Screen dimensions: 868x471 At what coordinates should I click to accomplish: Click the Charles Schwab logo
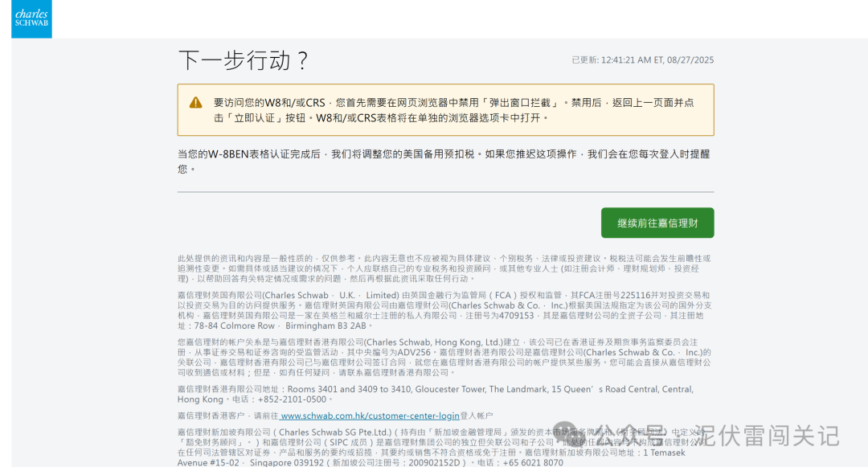tap(31, 19)
